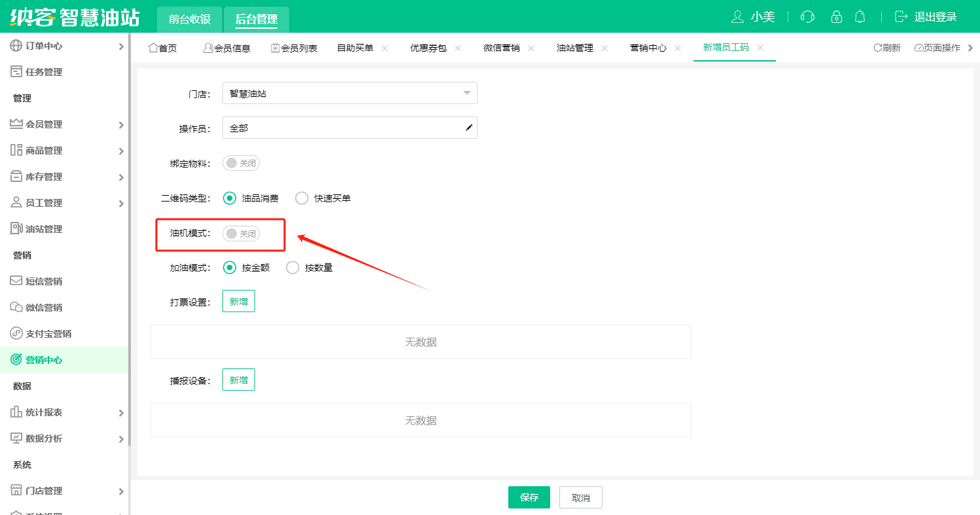Click the 退出登录 logout icon
This screenshot has width=980, height=515.
click(x=901, y=17)
